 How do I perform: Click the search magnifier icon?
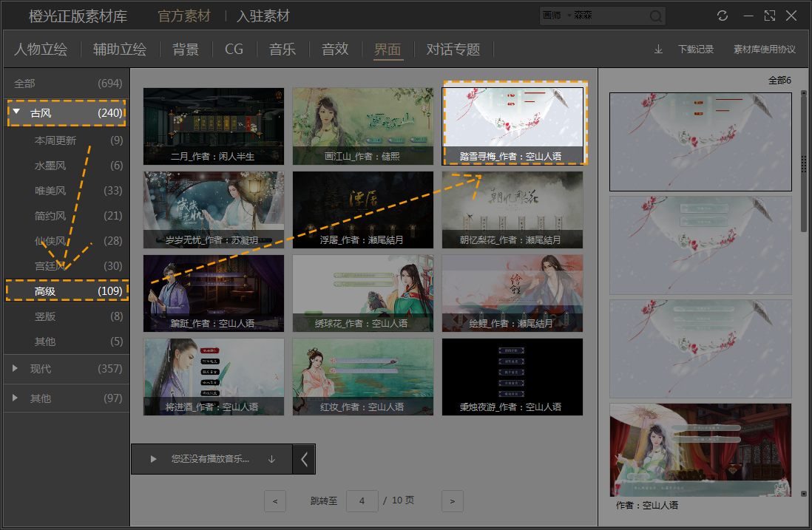656,16
